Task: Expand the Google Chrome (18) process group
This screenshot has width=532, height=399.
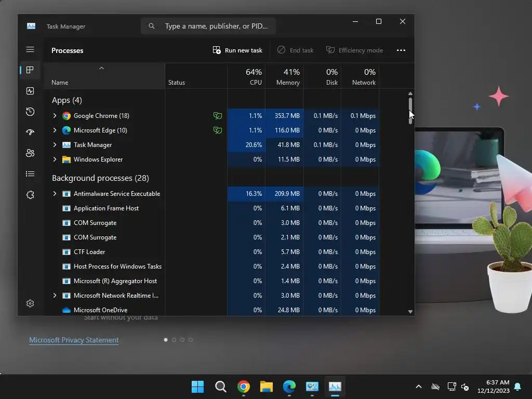Action: coord(55,116)
